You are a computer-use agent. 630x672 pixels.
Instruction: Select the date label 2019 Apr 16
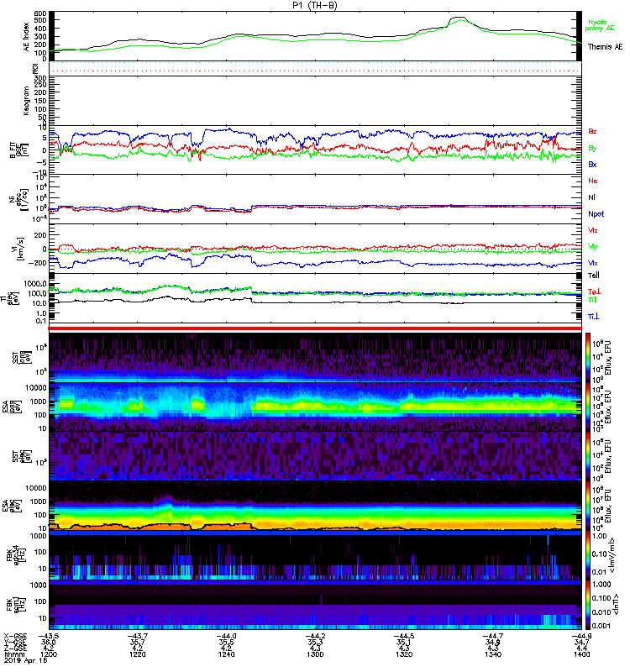[26, 660]
